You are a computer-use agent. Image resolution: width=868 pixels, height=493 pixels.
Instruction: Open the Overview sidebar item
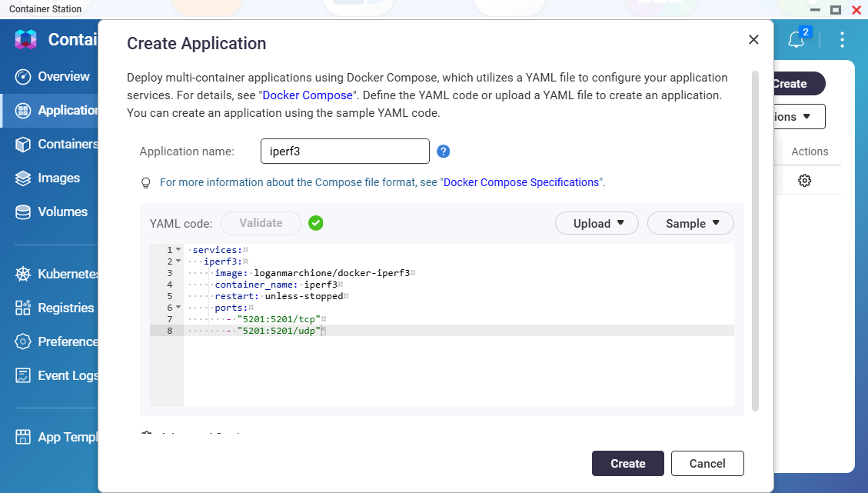coord(49,76)
